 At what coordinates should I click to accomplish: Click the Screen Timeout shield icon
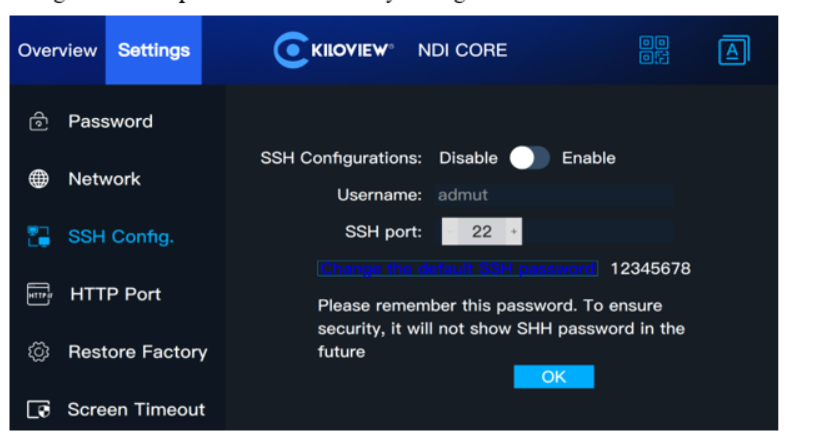pos(39,409)
